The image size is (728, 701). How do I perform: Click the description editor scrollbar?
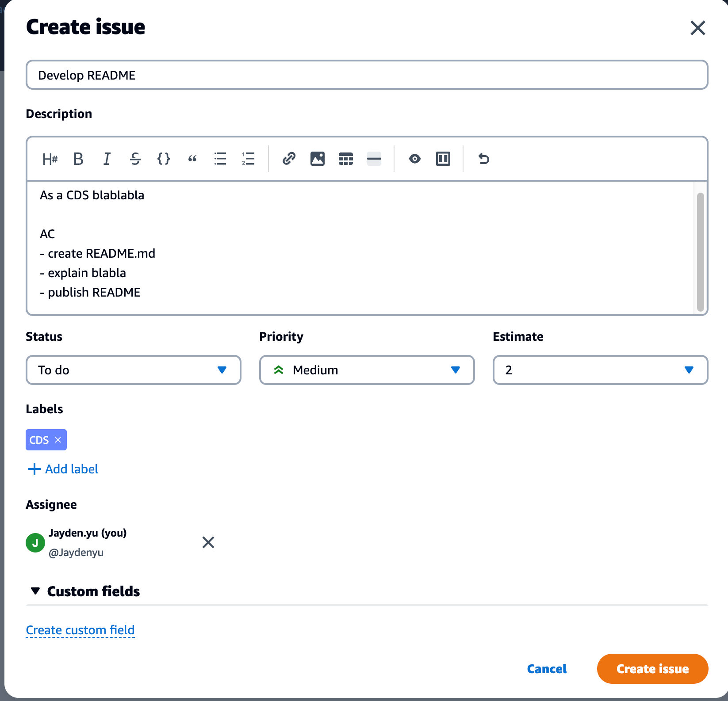point(700,252)
